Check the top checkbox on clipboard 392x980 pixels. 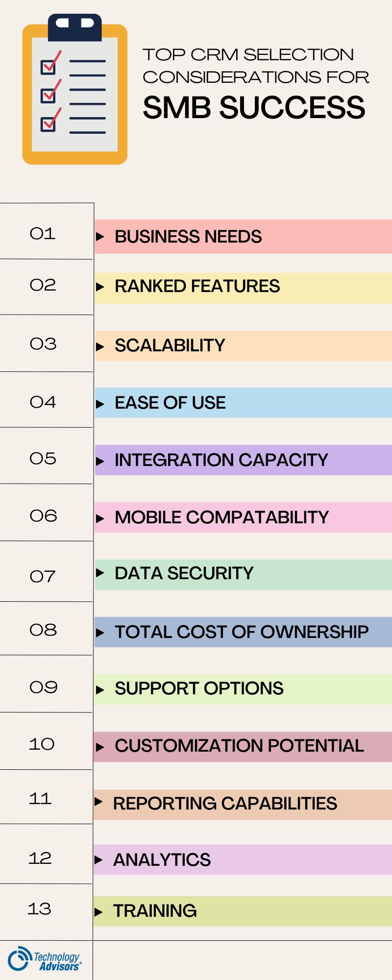pyautogui.click(x=48, y=66)
